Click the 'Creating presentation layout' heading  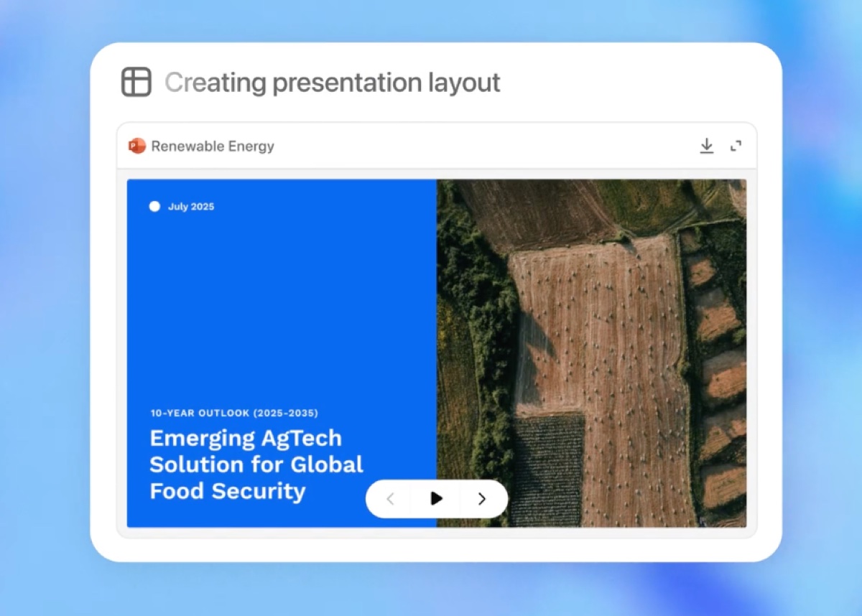[x=332, y=83]
